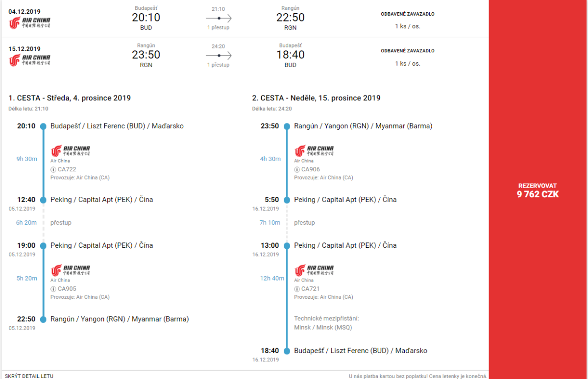Click Air China logo in 04.12.2019 summary row
The image size is (588, 379).
click(29, 23)
